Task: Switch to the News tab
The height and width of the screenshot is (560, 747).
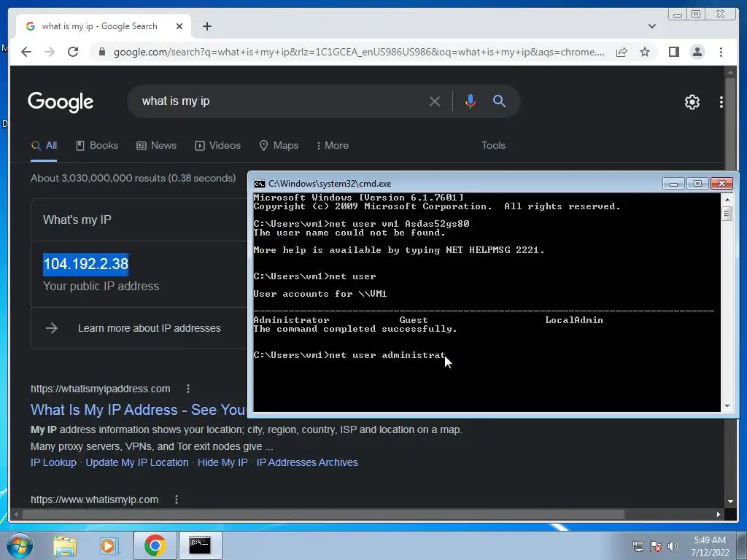Action: click(156, 146)
